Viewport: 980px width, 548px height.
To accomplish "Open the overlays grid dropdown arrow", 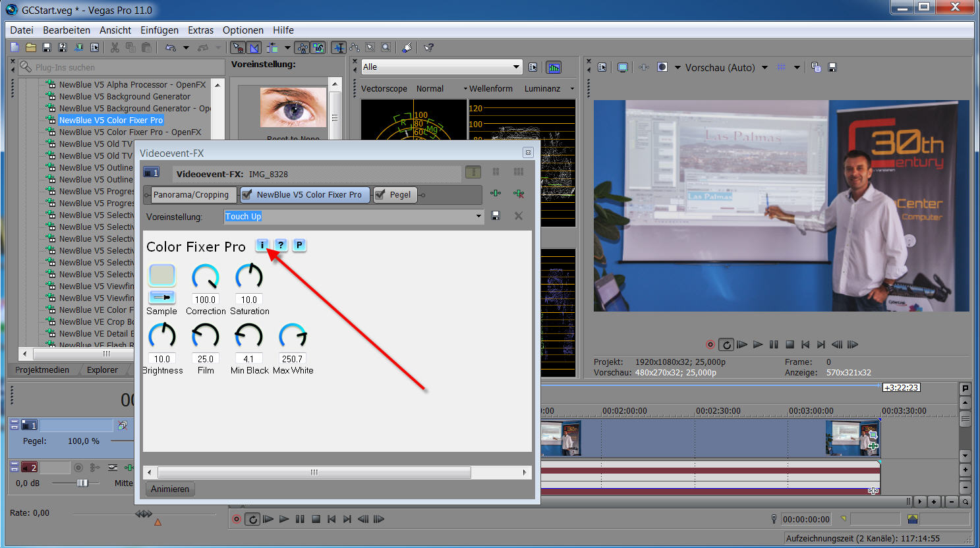I will point(797,67).
